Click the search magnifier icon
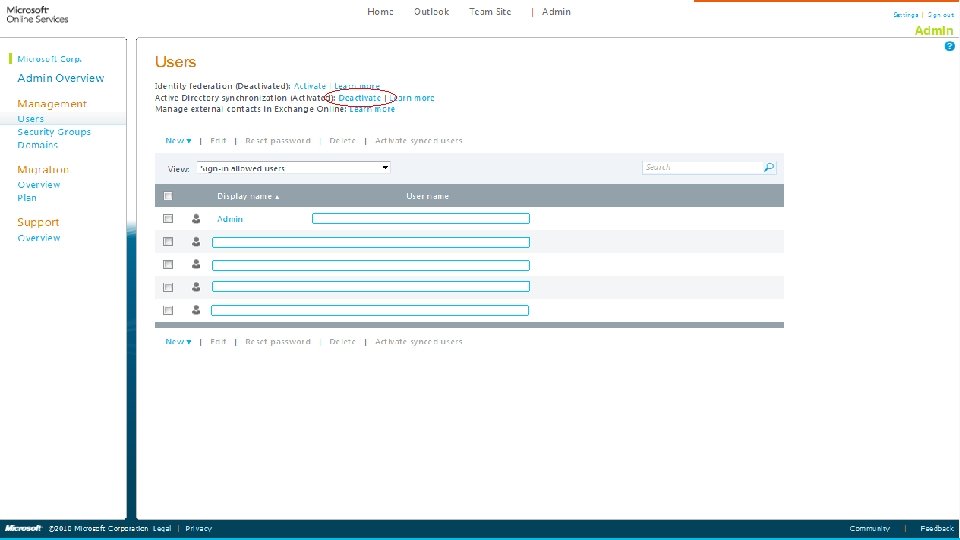 [x=768, y=167]
